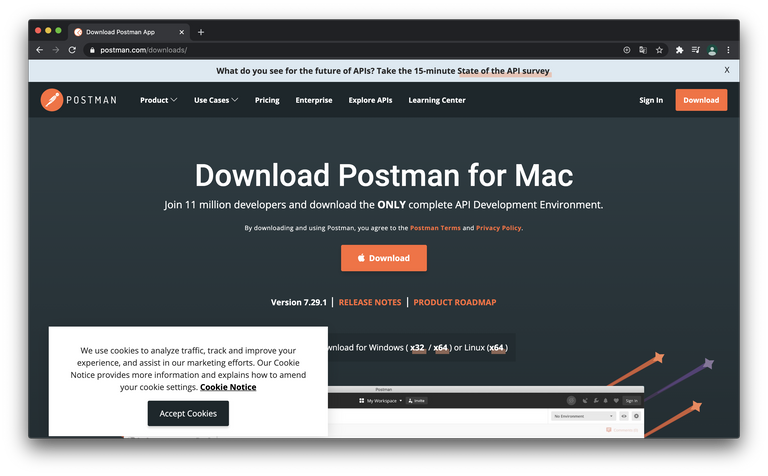Viewport: 768px width, 476px height.
Task: Open the translate page icon
Action: tap(643, 50)
